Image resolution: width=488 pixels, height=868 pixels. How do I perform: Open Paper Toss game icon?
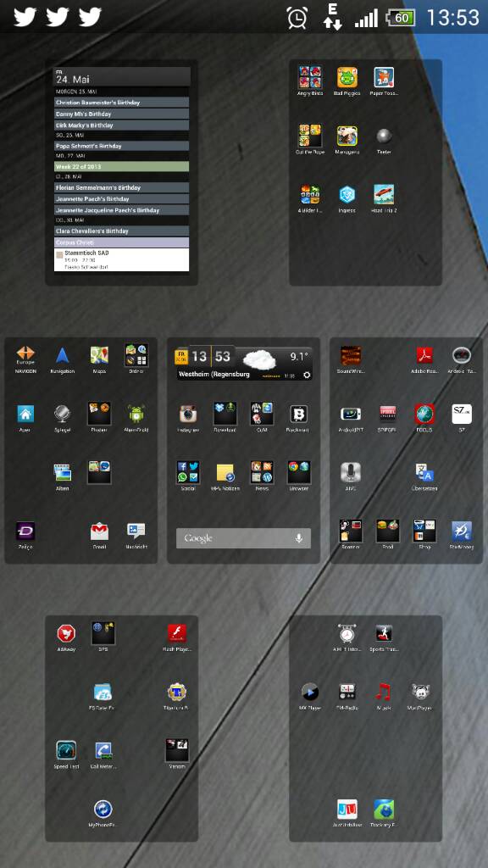point(384,77)
